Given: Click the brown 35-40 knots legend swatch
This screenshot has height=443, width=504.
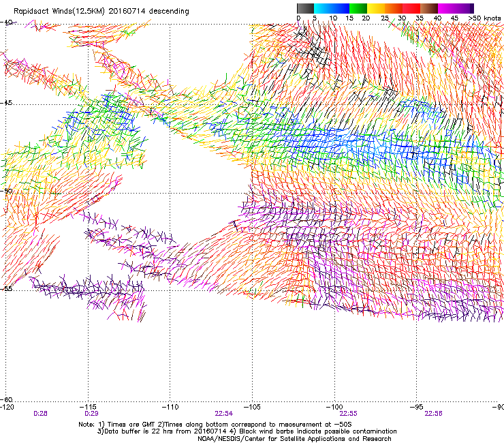Looking at the screenshot, I should click(429, 8).
